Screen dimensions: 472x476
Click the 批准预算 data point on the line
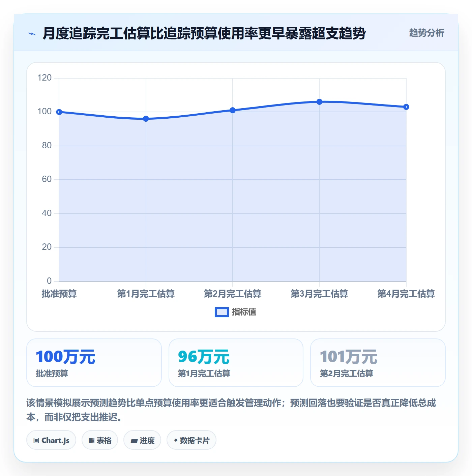coord(59,112)
